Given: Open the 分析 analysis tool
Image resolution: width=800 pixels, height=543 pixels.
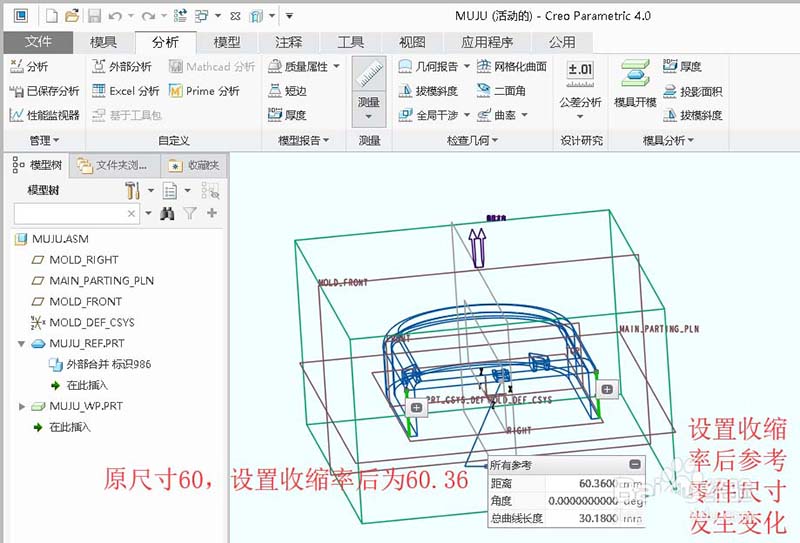Looking at the screenshot, I should 29,66.
